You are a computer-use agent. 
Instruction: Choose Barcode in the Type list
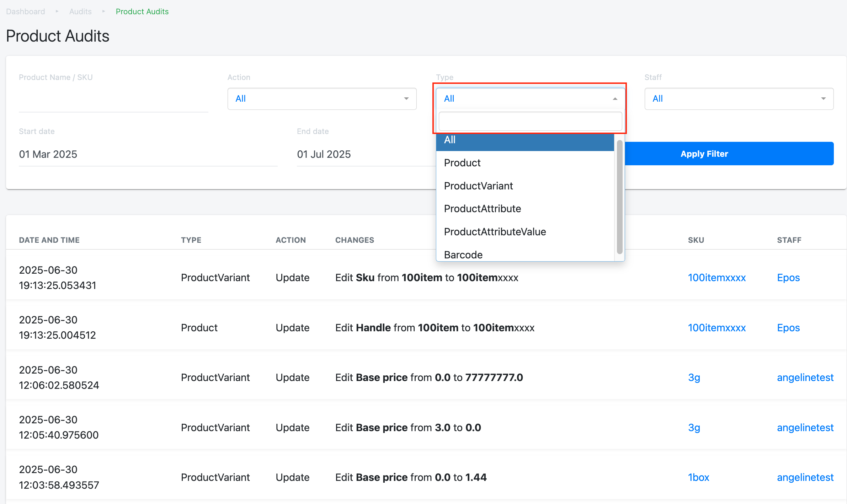click(x=463, y=254)
